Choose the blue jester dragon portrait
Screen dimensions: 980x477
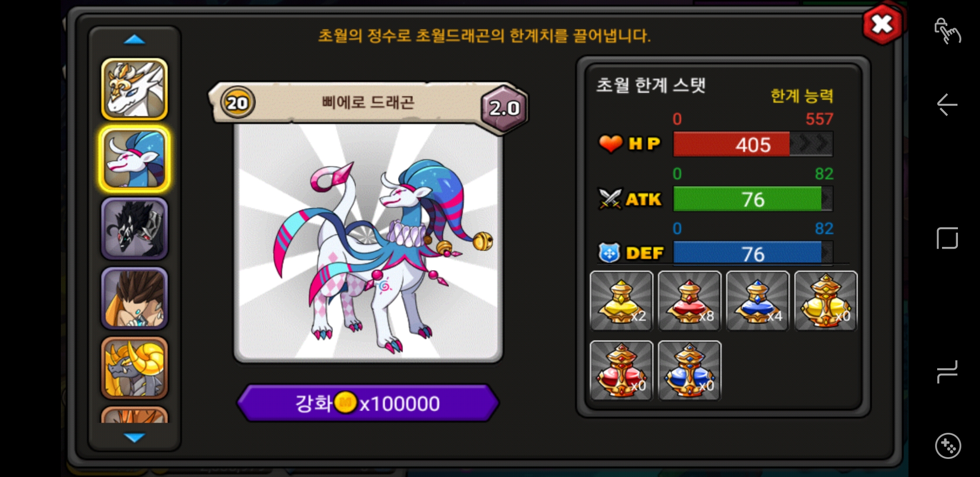(x=135, y=159)
